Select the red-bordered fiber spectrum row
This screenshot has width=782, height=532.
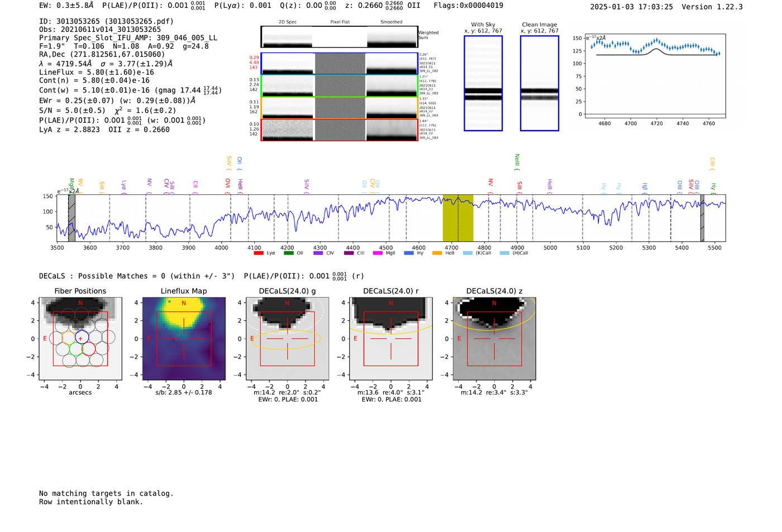pos(339,130)
